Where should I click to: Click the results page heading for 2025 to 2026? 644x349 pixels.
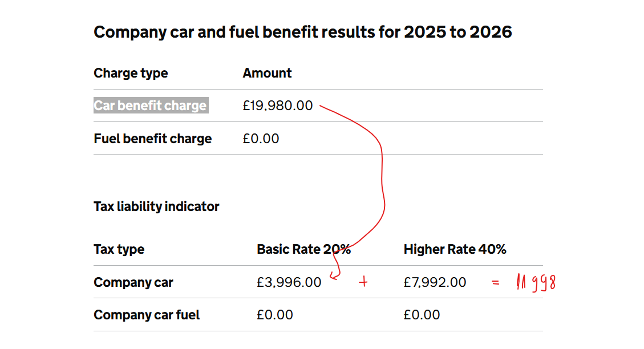tap(302, 32)
